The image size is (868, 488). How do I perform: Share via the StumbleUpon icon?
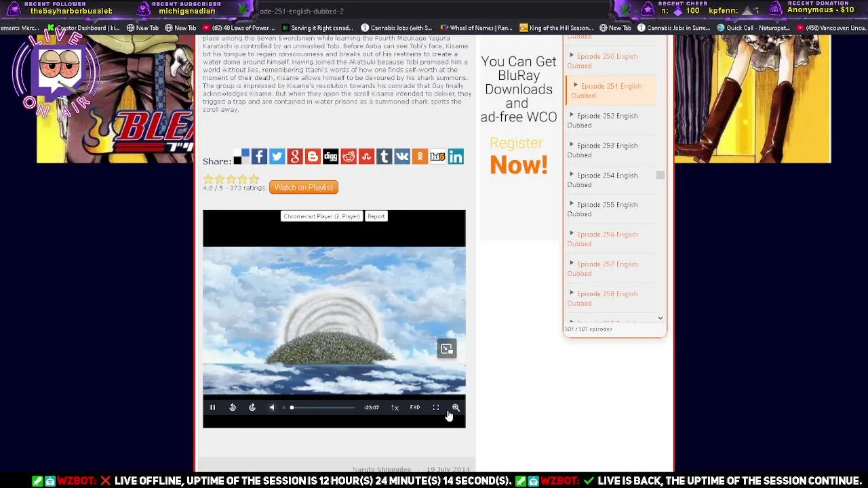pos(366,157)
